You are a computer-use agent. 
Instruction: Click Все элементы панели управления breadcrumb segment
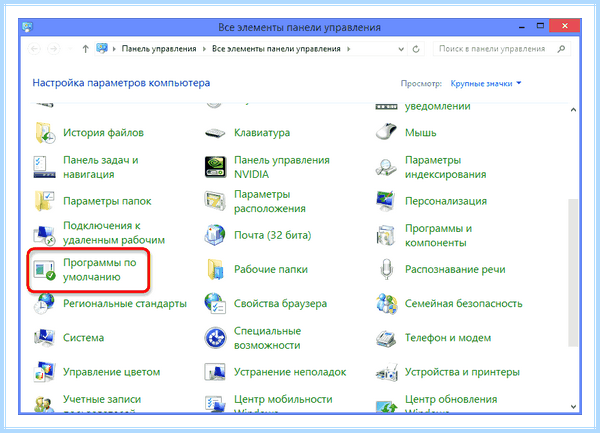tap(276, 49)
